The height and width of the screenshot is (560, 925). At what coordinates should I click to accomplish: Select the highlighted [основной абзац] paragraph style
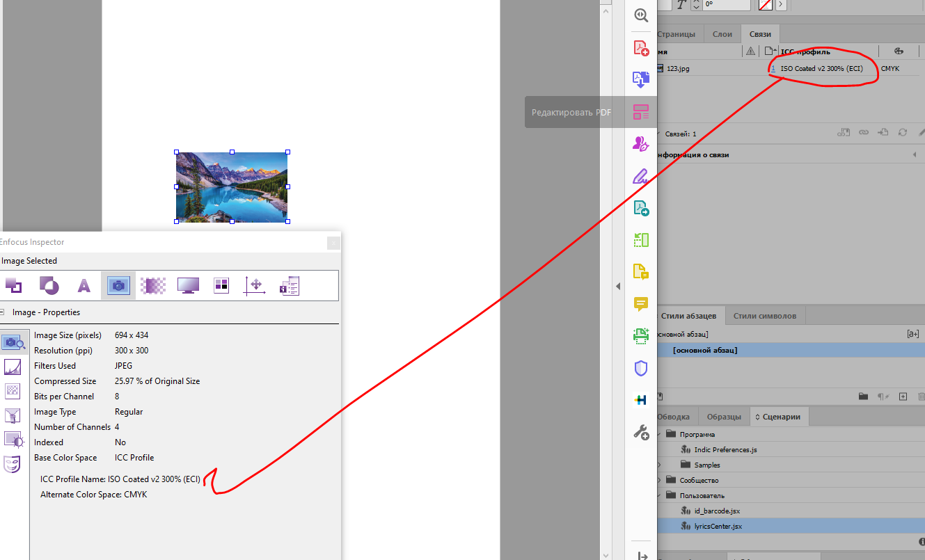791,350
